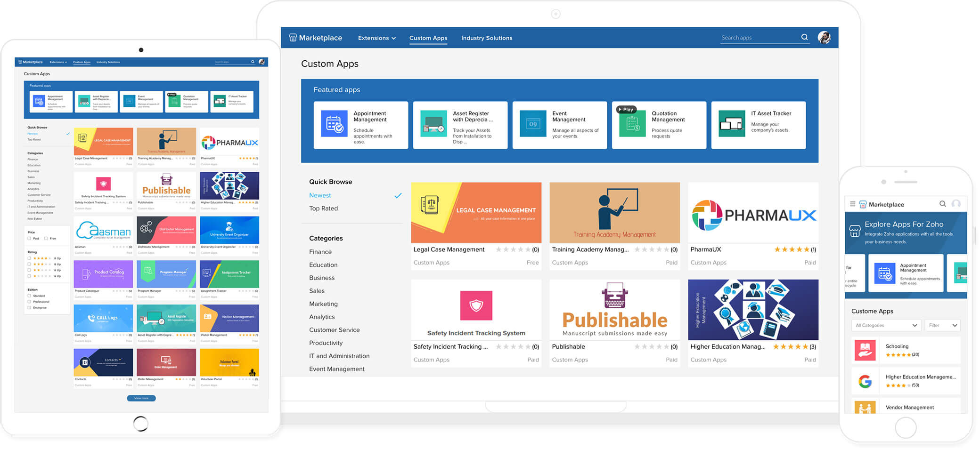The image size is (980, 449).
Task: Switch to the Industry Solutions tab
Action: (x=487, y=38)
